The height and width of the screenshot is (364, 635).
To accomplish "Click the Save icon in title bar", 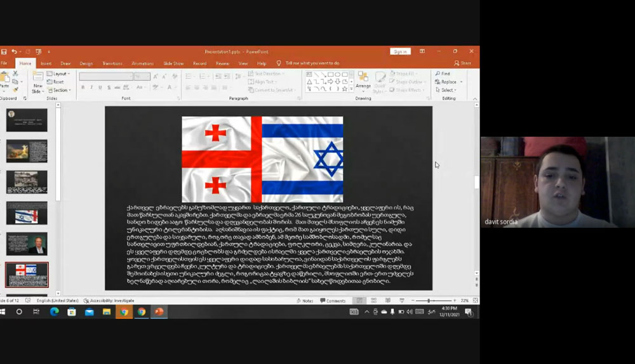I will [4, 51].
